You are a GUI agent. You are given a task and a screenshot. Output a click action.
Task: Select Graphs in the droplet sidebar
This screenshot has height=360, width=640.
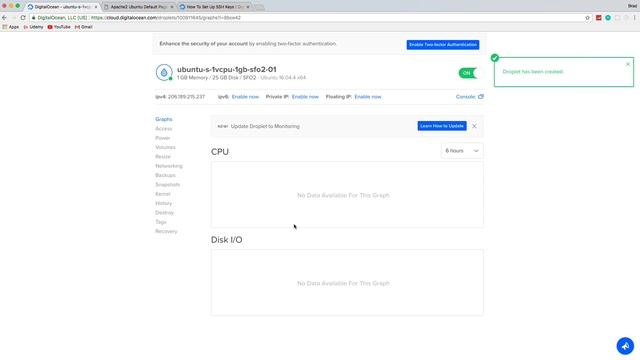tap(164, 119)
